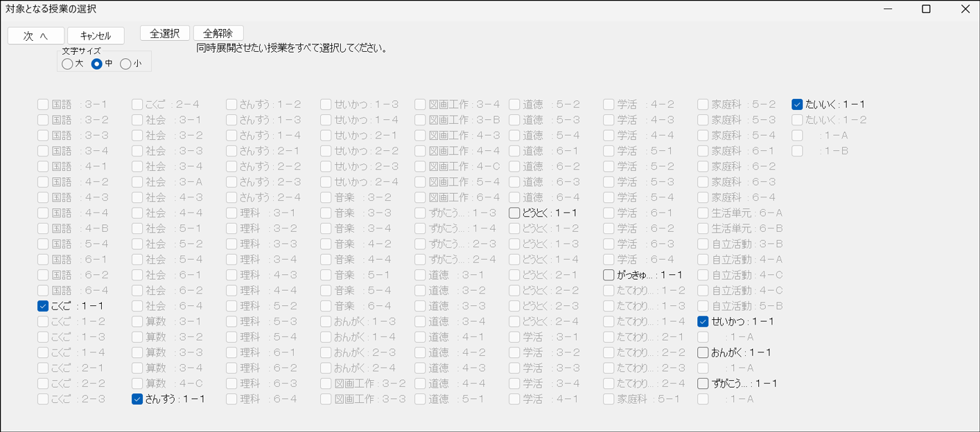The width and height of the screenshot is (980, 432).
Task: Check the がっきゅ：1－1 checkbox
Action: coord(609,274)
